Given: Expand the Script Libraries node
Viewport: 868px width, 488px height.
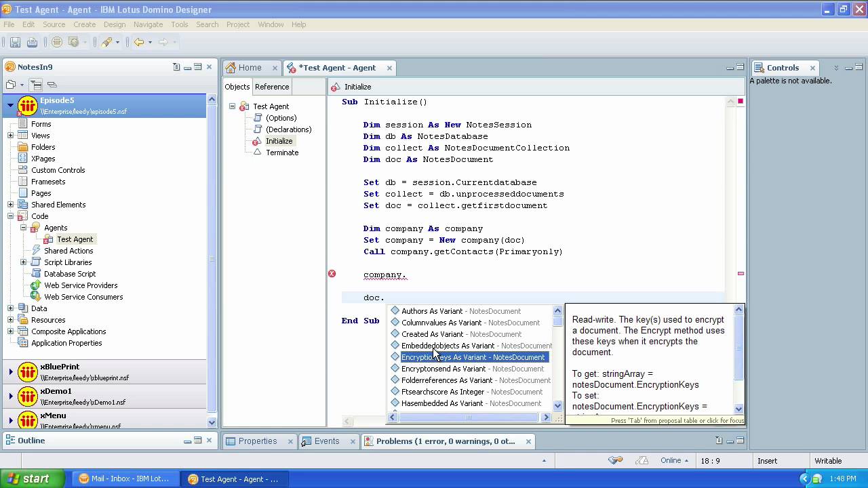Looking at the screenshot, I should click(23, 262).
